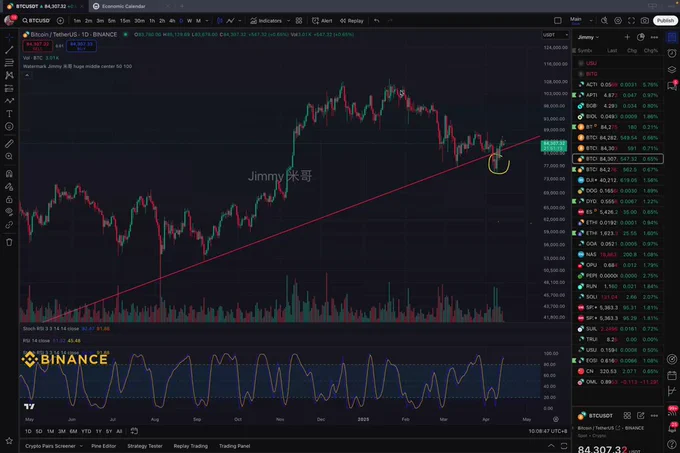
Task: Open the BTCUSD symbol search
Action: pos(36,20)
